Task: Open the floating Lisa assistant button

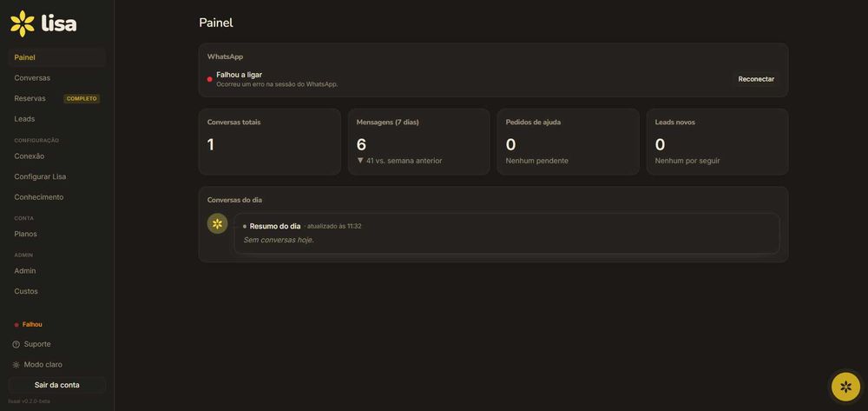Action: click(x=845, y=387)
